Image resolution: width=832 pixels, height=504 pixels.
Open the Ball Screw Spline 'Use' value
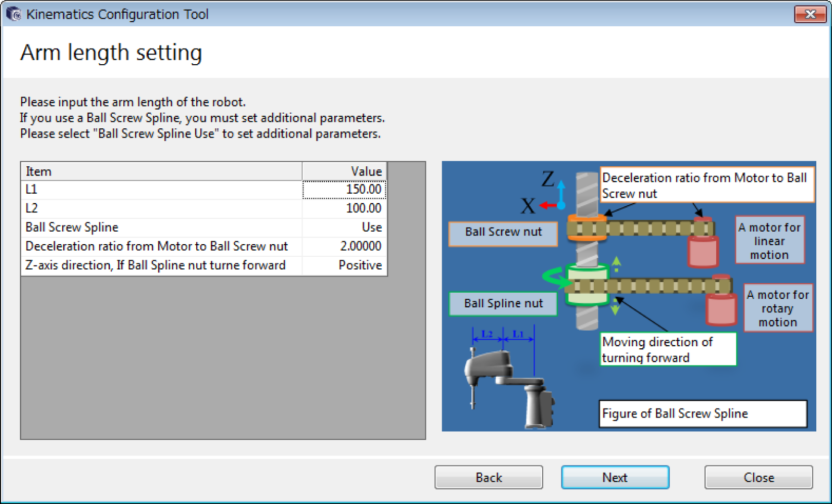(x=344, y=227)
